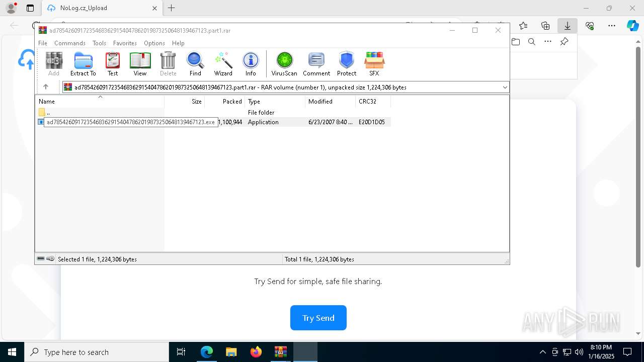Viewport: 644px width, 362px height.
Task: Open the Edge tab actions menu
Action: [x=30, y=8]
